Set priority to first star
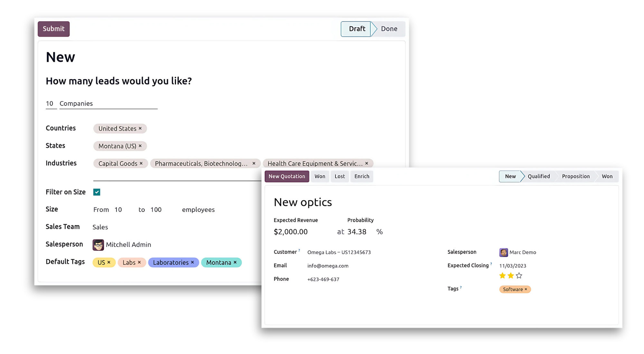Image resolution: width=644 pixels, height=354 pixels. (x=502, y=275)
